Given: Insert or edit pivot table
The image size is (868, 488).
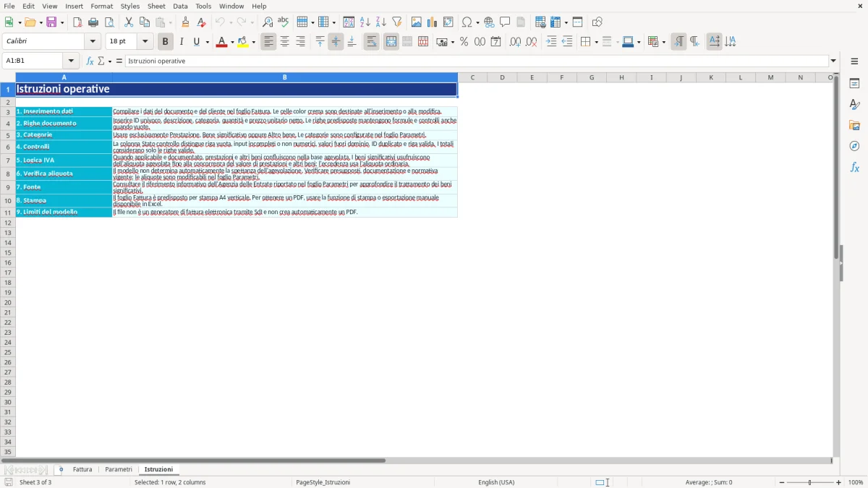Looking at the screenshot, I should pyautogui.click(x=448, y=22).
